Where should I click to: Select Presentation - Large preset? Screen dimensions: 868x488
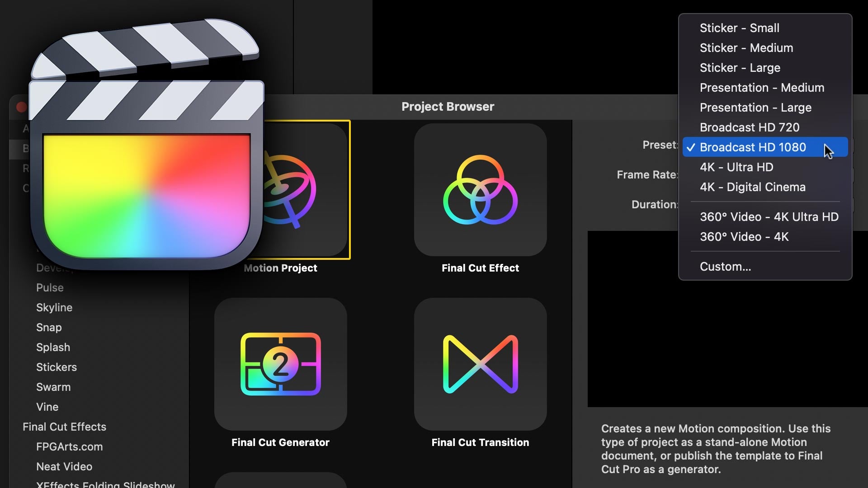click(x=755, y=108)
